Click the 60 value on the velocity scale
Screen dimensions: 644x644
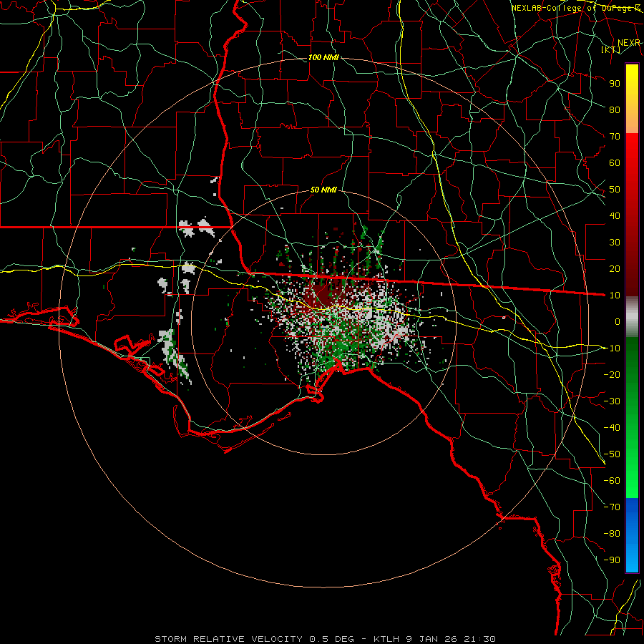615,162
